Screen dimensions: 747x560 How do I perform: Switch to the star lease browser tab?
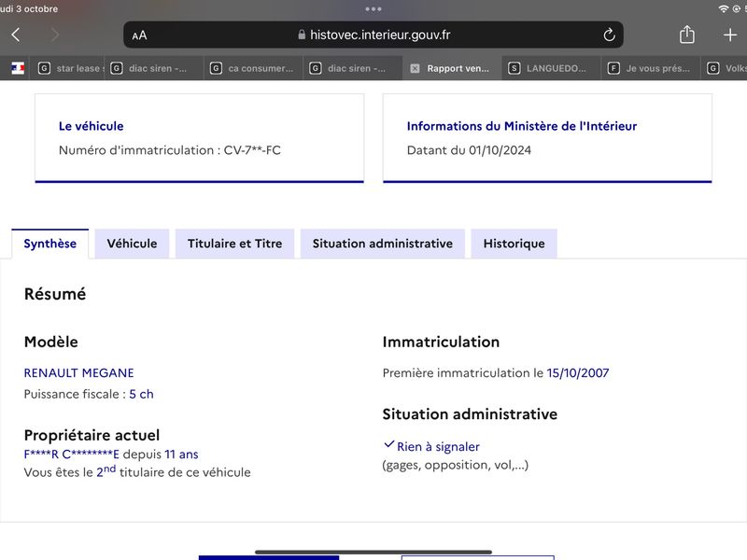point(69,68)
